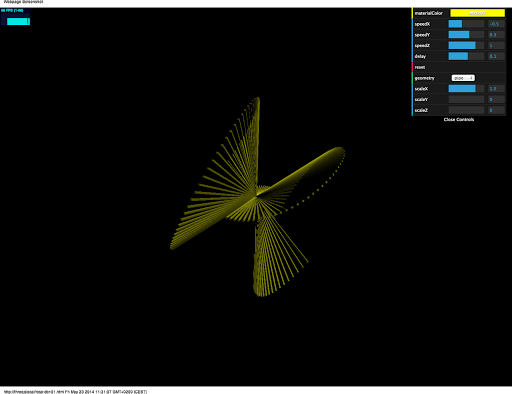Click the empty scaleY slider track

click(466, 99)
